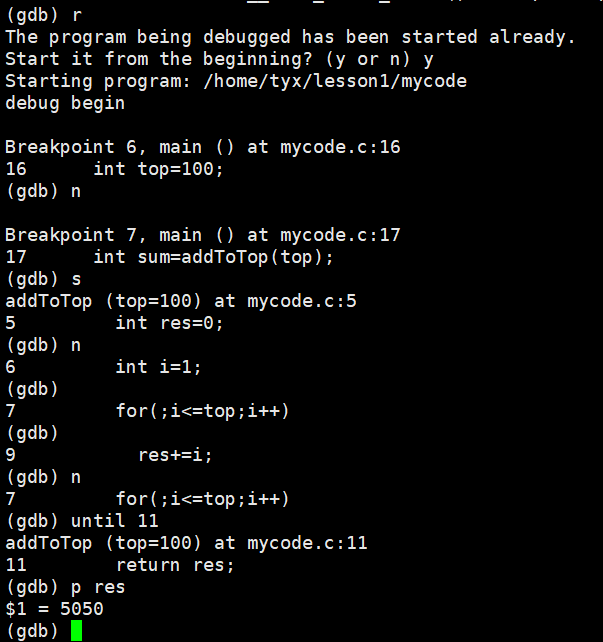
Task: Click the '(gdb) s' step command
Action: (44, 279)
